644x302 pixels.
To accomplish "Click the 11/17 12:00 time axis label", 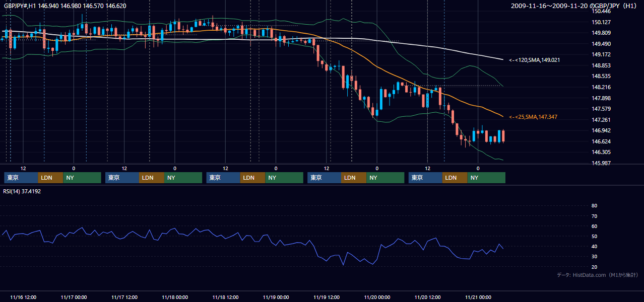I will (x=124, y=297).
